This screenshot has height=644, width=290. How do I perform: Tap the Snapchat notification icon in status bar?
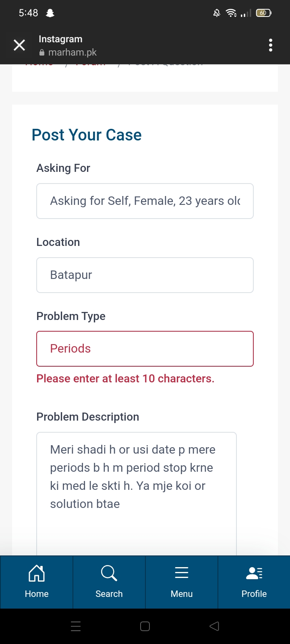pos(50,13)
